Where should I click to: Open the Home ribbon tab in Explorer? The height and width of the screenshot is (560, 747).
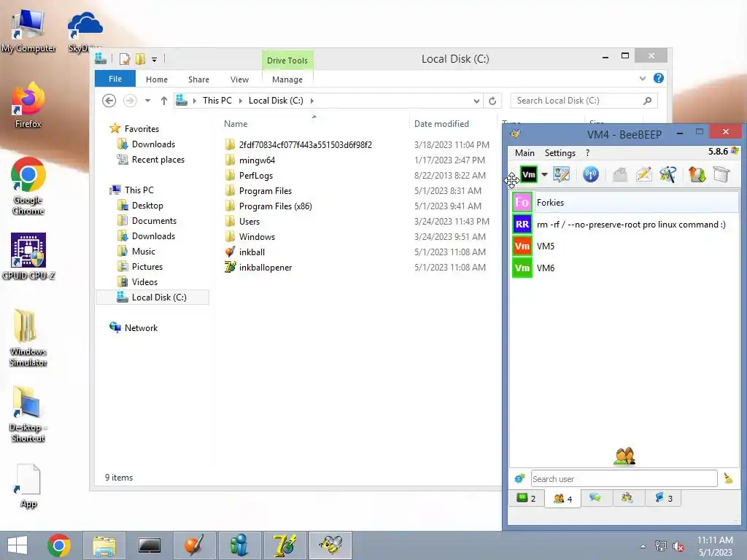[x=157, y=79]
